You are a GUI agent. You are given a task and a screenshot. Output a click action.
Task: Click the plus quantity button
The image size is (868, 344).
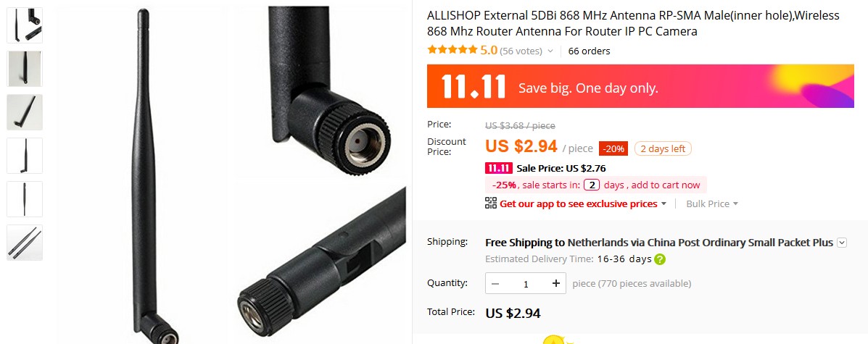coord(556,283)
